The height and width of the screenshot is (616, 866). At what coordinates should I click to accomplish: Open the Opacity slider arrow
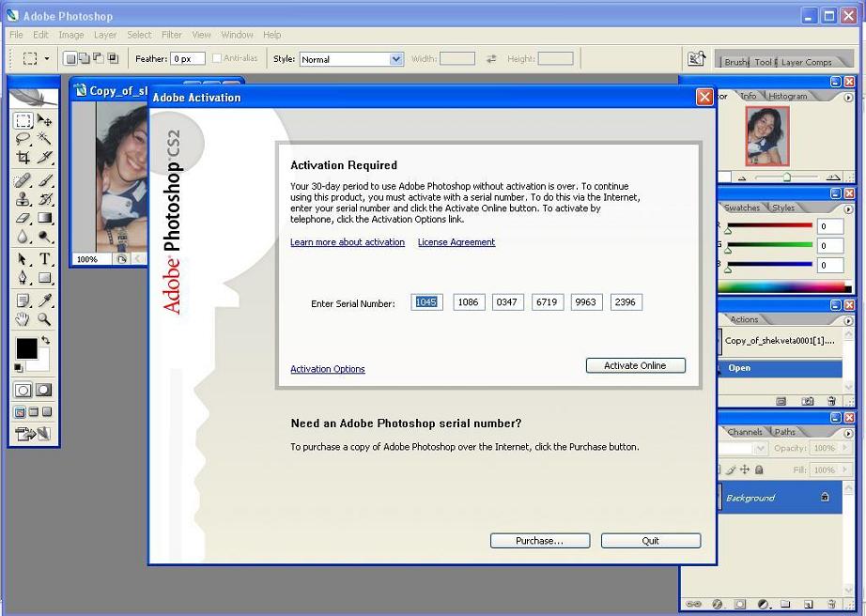coord(844,448)
